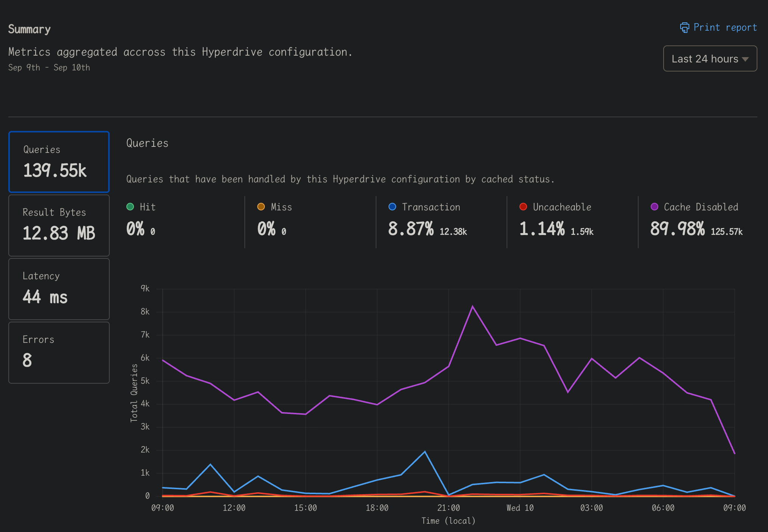Click the orange Miss legend dot
The height and width of the screenshot is (532, 768).
pos(261,207)
